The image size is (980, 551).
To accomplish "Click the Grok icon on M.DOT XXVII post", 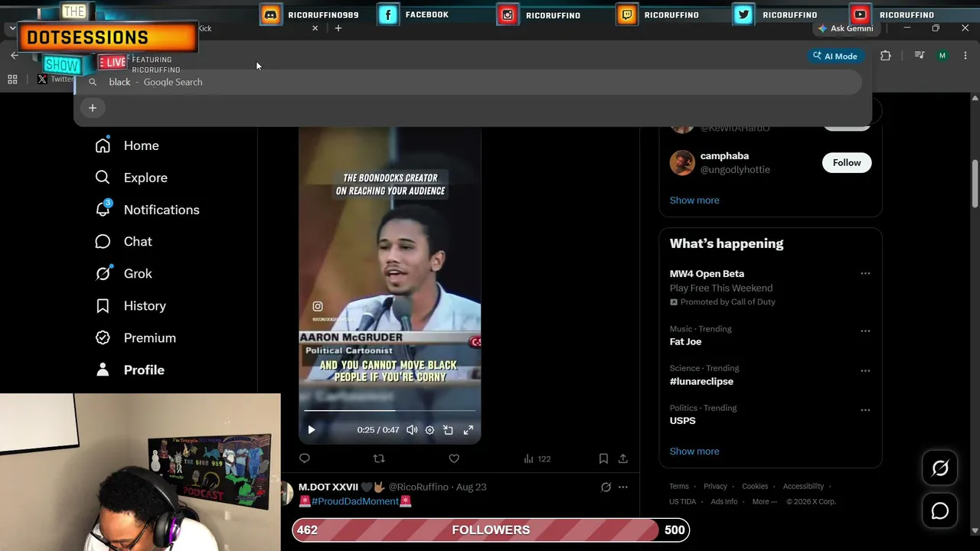I will [606, 487].
